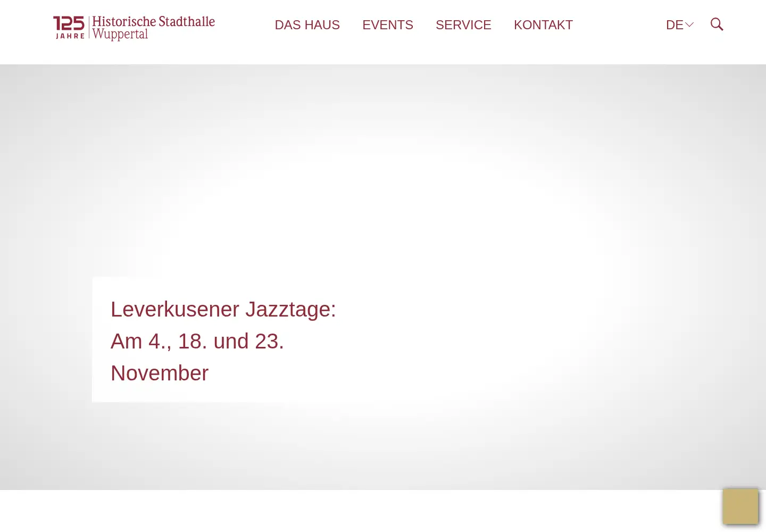Expand the DE language dropdown
The image size is (766, 532).
pos(680,25)
